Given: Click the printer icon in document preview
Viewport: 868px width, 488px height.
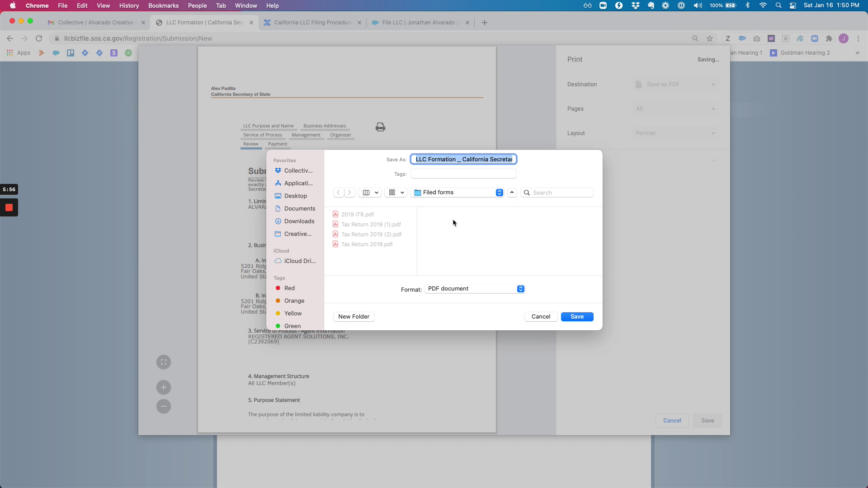Looking at the screenshot, I should (380, 127).
